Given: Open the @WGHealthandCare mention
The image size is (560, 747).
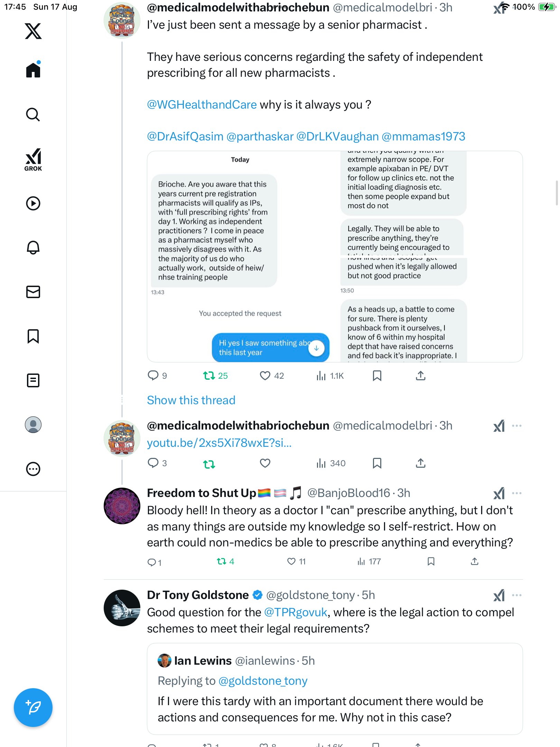Looking at the screenshot, I should point(202,104).
